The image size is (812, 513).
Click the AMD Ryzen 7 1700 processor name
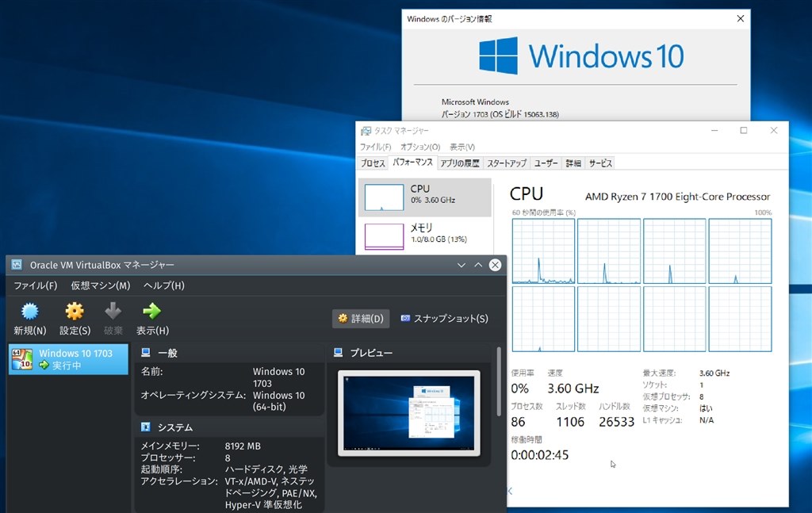[x=677, y=197]
